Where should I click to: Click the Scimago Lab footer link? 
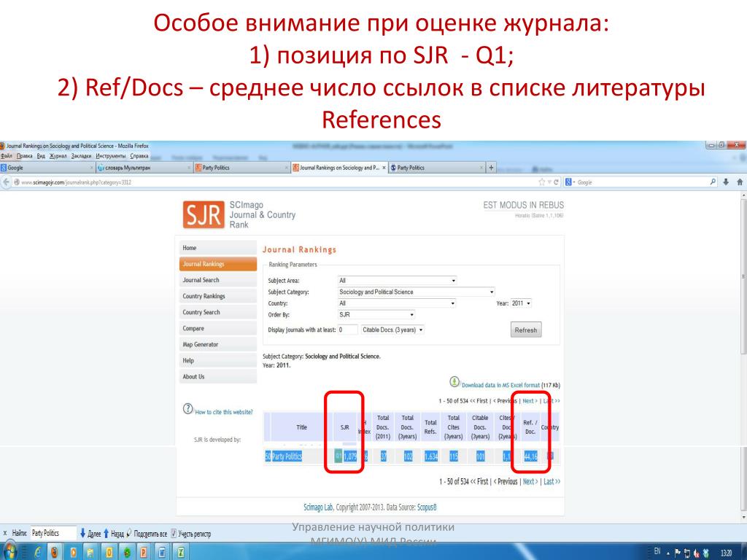tap(318, 507)
